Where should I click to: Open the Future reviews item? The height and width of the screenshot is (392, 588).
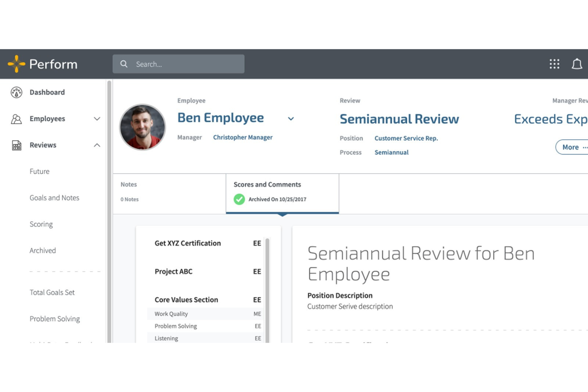pos(39,172)
